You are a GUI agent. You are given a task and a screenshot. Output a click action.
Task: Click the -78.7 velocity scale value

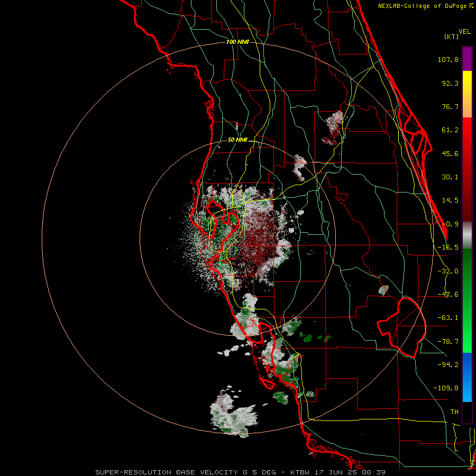448,342
